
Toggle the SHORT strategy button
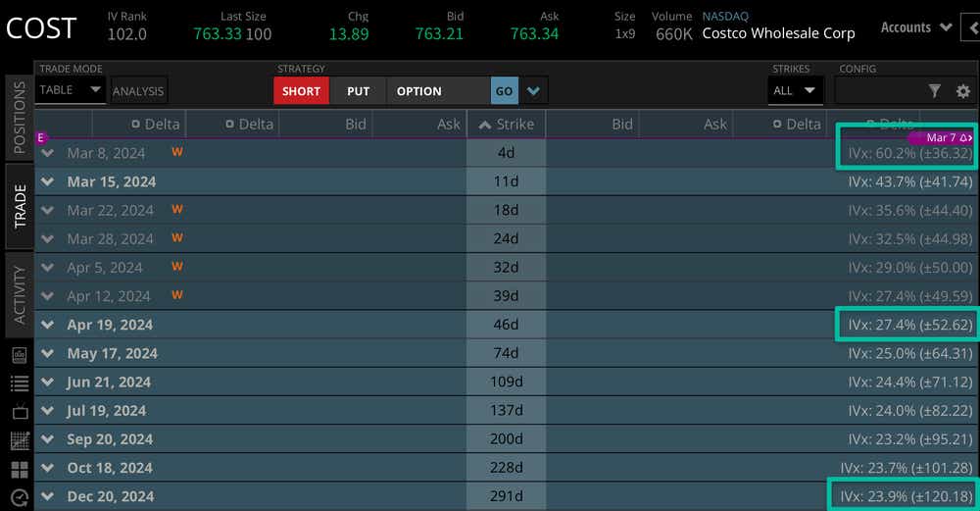pyautogui.click(x=301, y=91)
